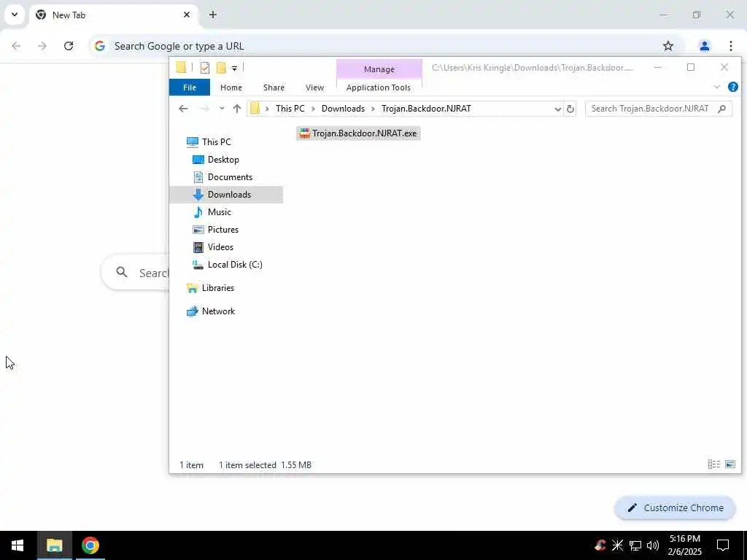Open Customize Quick Access Toolbar dropdown
Screen dimensions: 747x560
[234, 69]
